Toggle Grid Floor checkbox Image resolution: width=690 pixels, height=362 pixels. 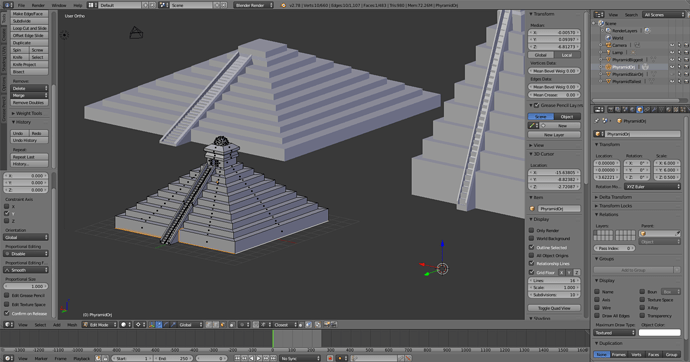532,272
